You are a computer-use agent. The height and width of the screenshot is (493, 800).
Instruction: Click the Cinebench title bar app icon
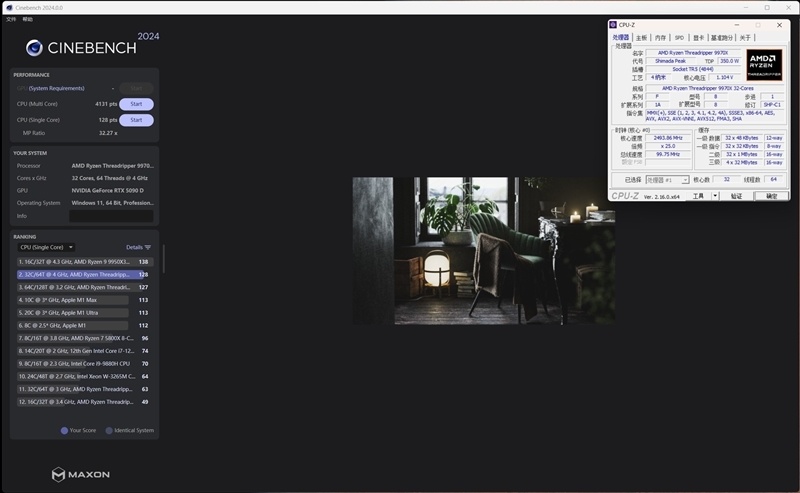point(8,7)
